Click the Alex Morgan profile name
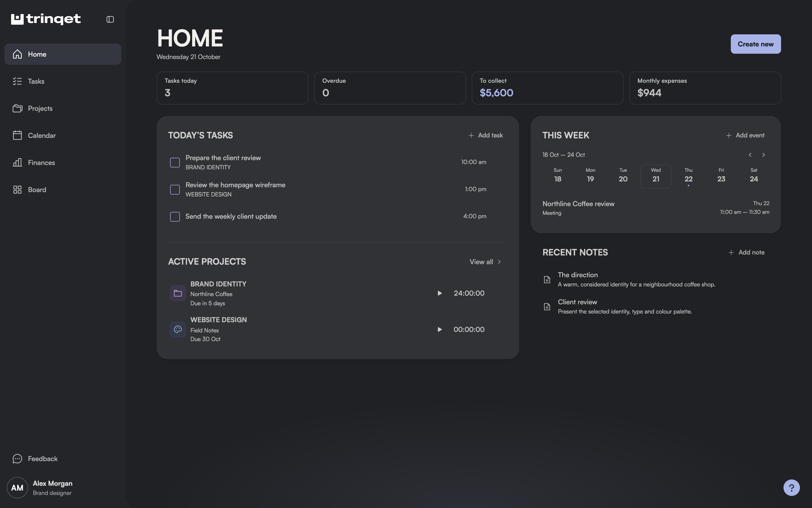The image size is (812, 508). tap(53, 484)
